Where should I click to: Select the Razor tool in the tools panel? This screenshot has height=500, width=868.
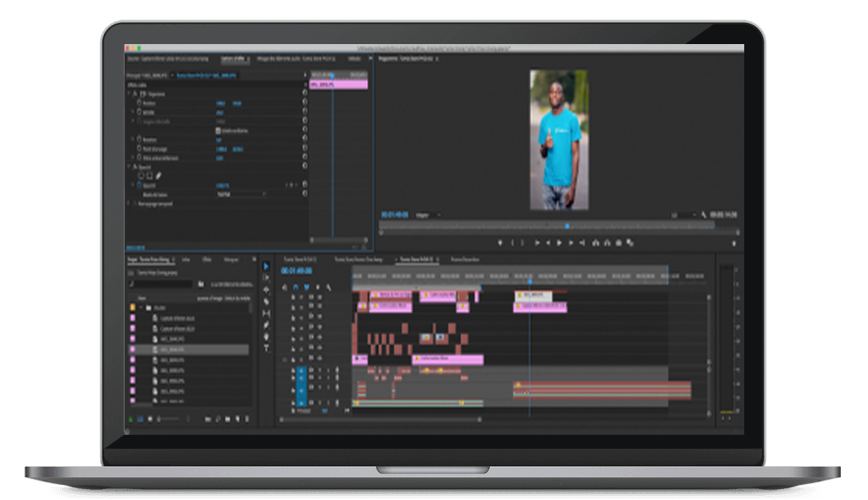(x=266, y=302)
